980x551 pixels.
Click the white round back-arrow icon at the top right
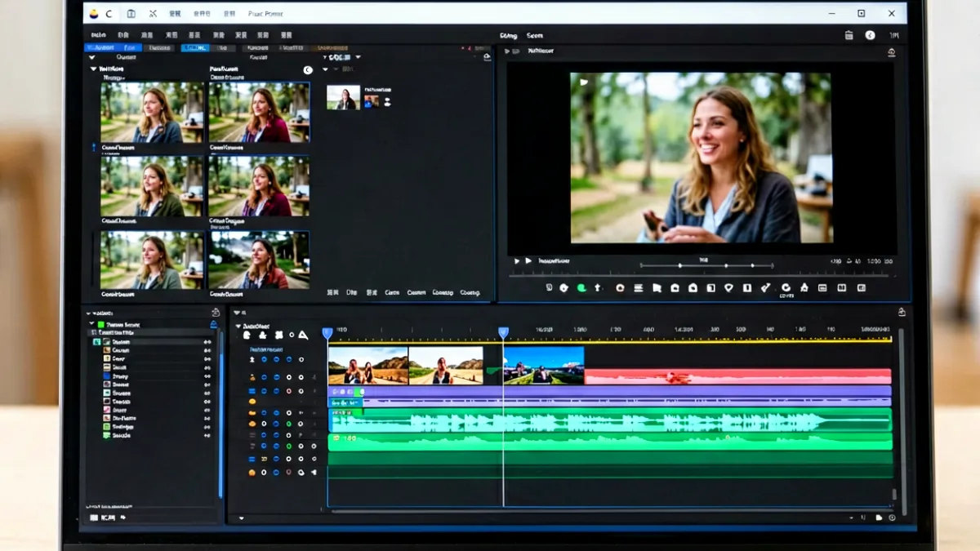point(870,35)
